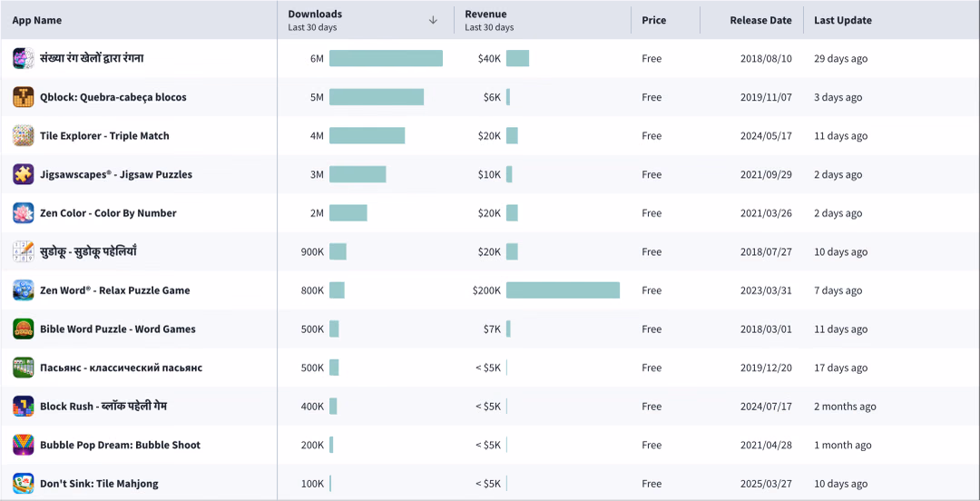
Task: Click the '7 days ago' last update
Action: 838,290
